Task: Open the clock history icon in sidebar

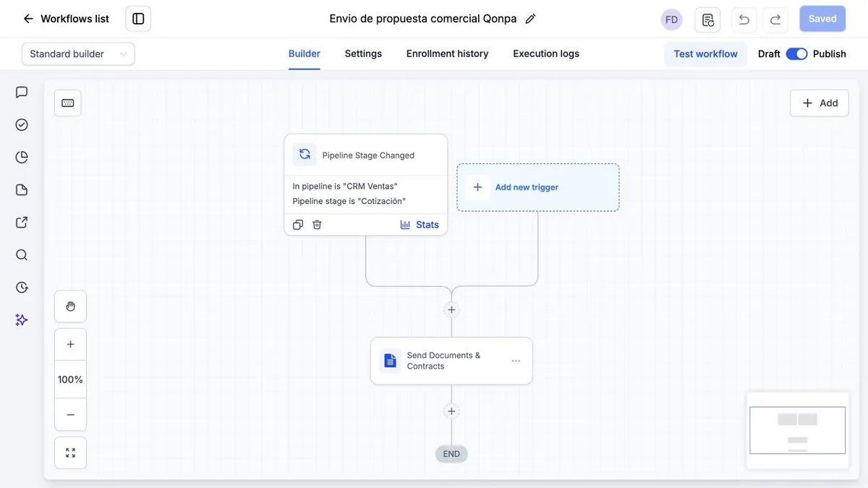Action: coord(22,287)
